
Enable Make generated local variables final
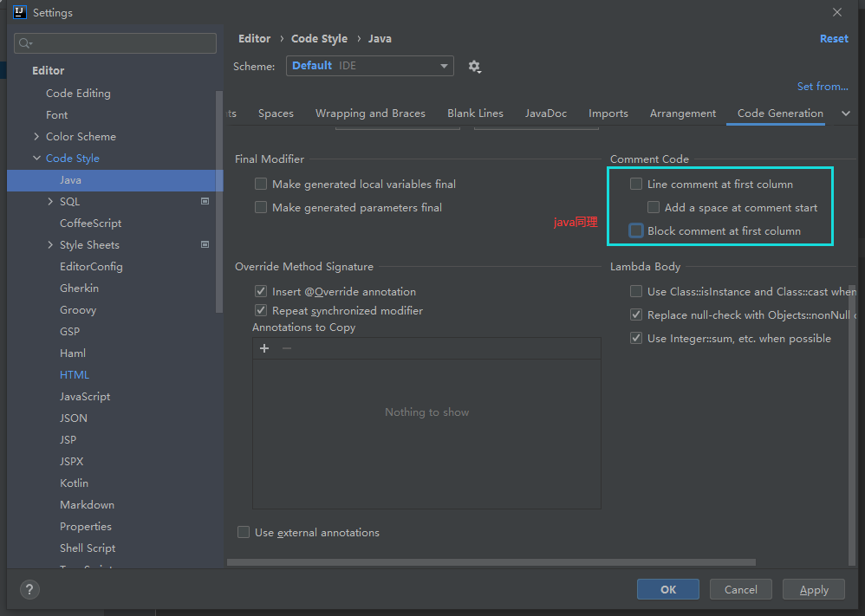[261, 184]
